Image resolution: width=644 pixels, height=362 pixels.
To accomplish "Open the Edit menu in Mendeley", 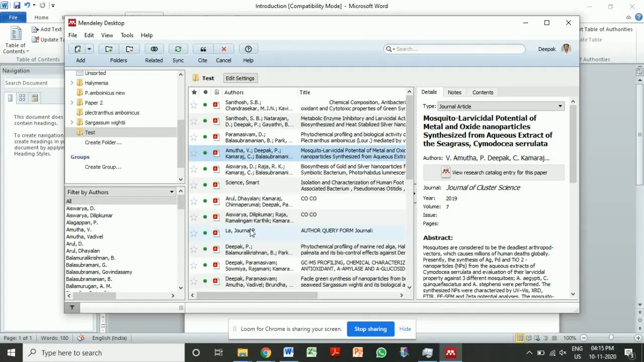I will (89, 35).
